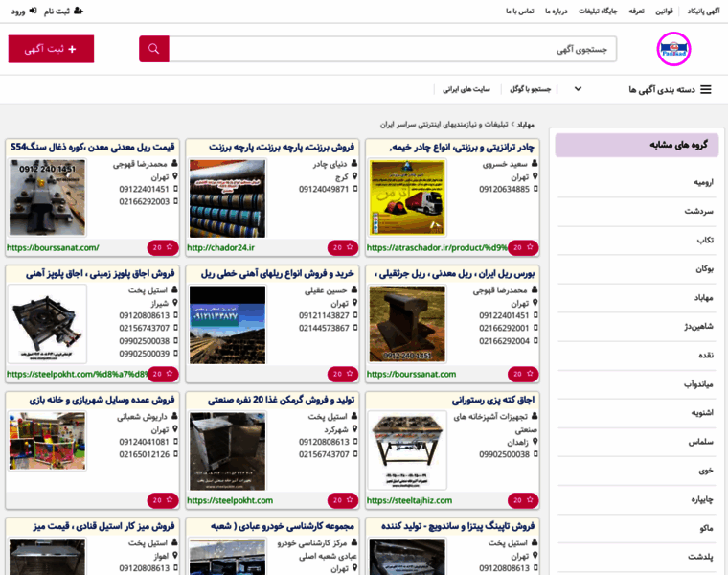
Task: Click star badge on گرمکن غذا ad
Action: (343, 500)
